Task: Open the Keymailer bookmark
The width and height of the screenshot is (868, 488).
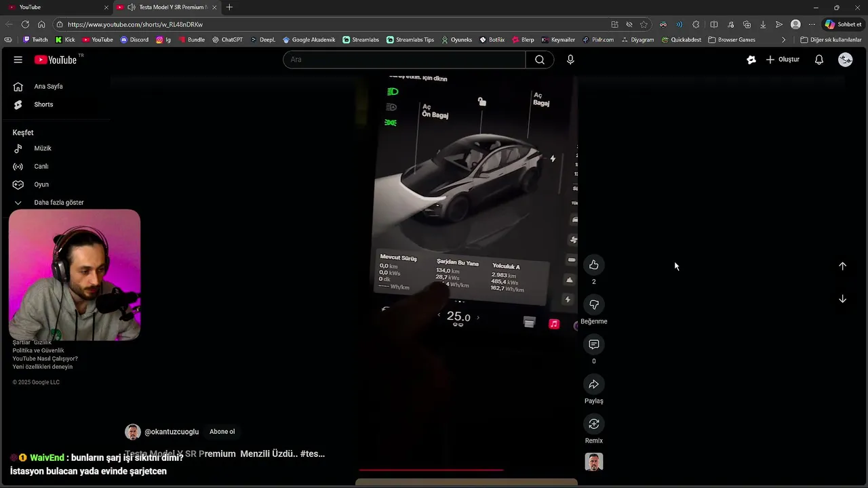Action: [558, 39]
